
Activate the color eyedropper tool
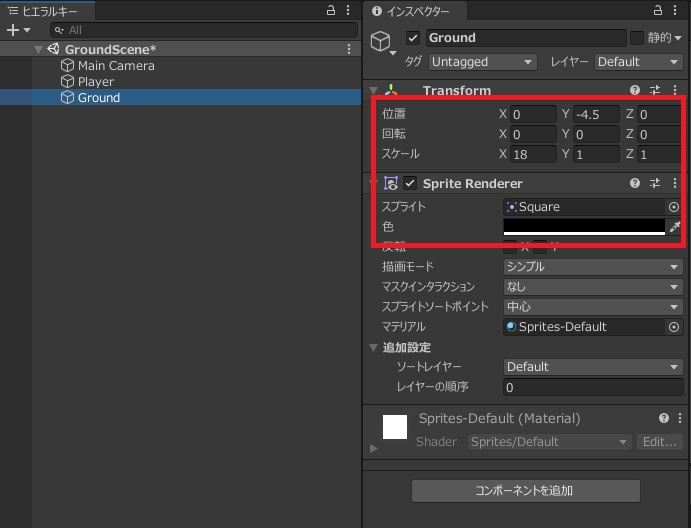pos(675,227)
